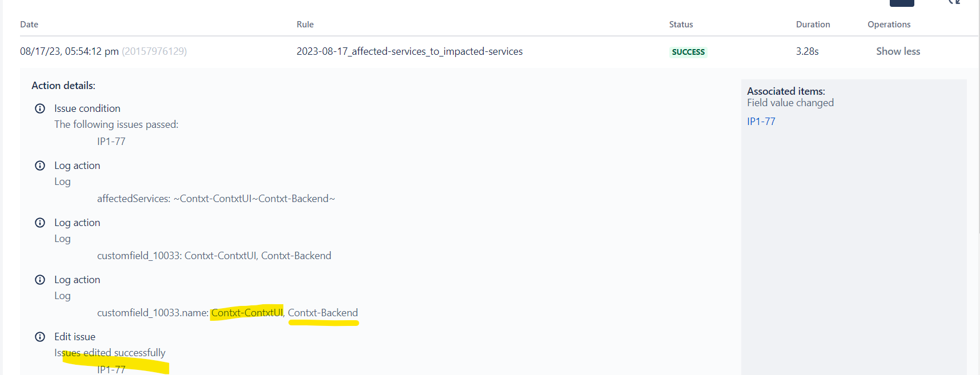Click the Duration column header

click(x=813, y=25)
